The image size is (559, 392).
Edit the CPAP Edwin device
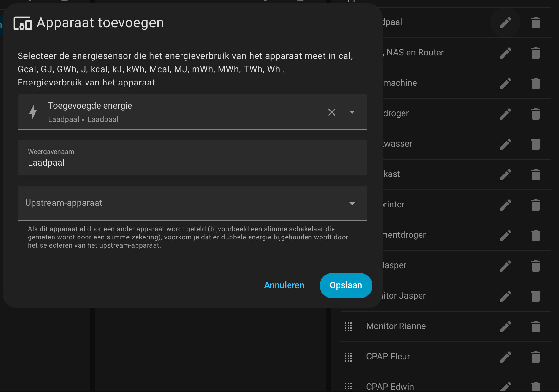(505, 387)
